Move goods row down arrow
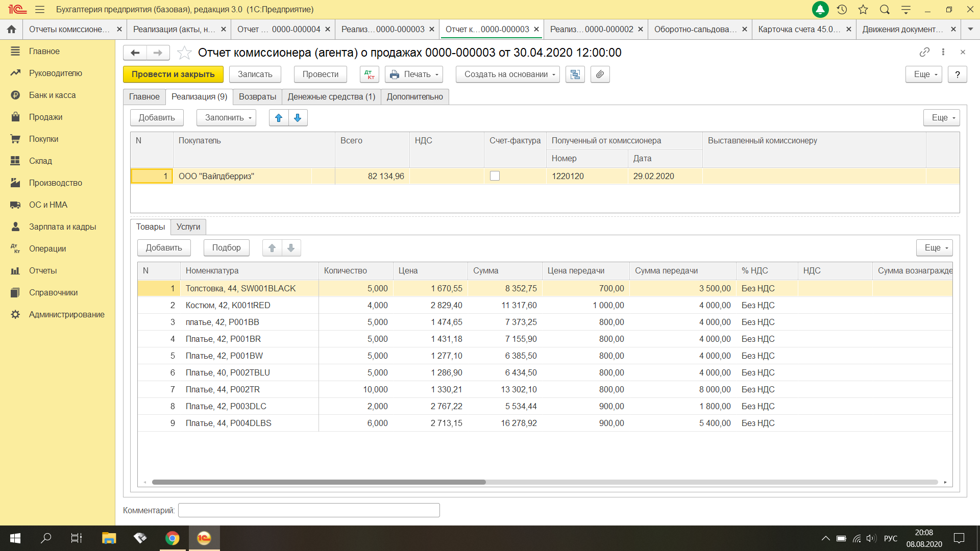Screen dimensions: 980x551 pyautogui.click(x=291, y=248)
